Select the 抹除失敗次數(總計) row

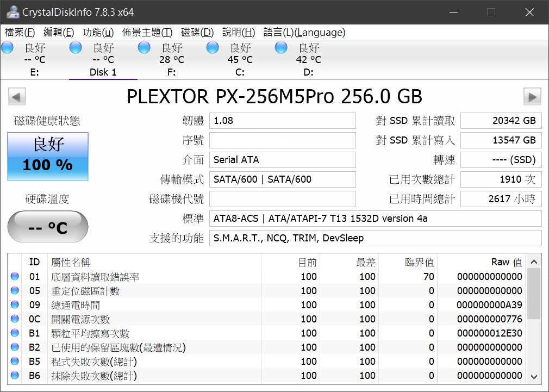266,376
